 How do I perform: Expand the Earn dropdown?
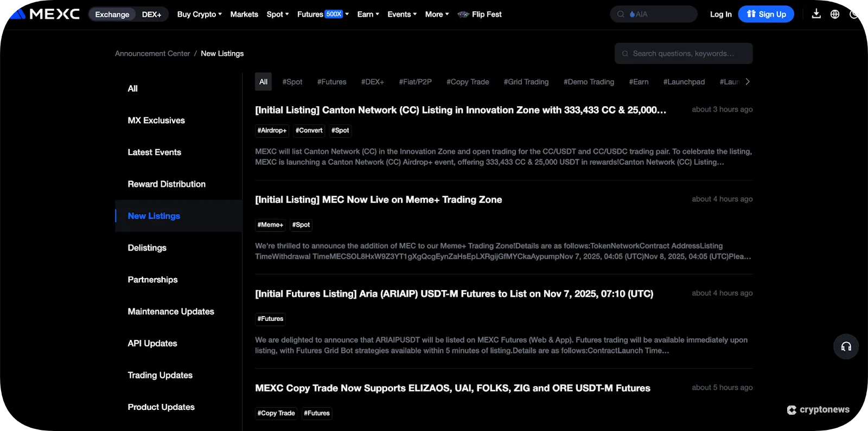click(x=368, y=14)
